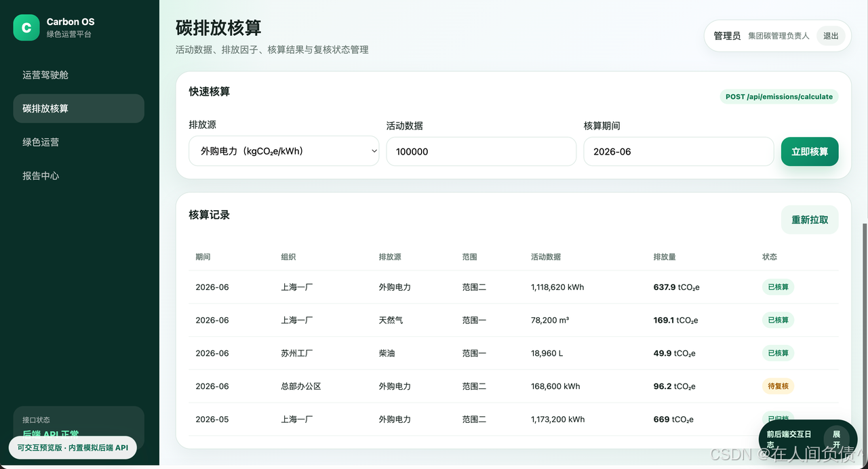The height and width of the screenshot is (469, 868).
Task: Click the 范围 column header
Action: [x=470, y=257]
